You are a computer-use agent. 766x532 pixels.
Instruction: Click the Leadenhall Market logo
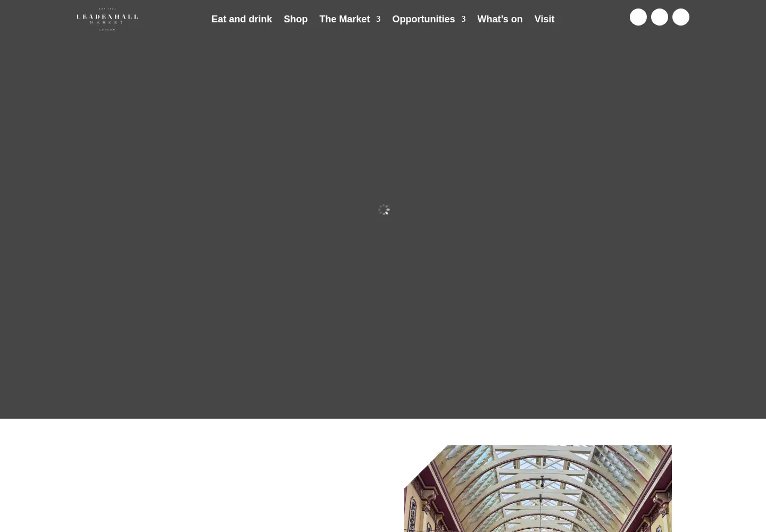pos(107,19)
